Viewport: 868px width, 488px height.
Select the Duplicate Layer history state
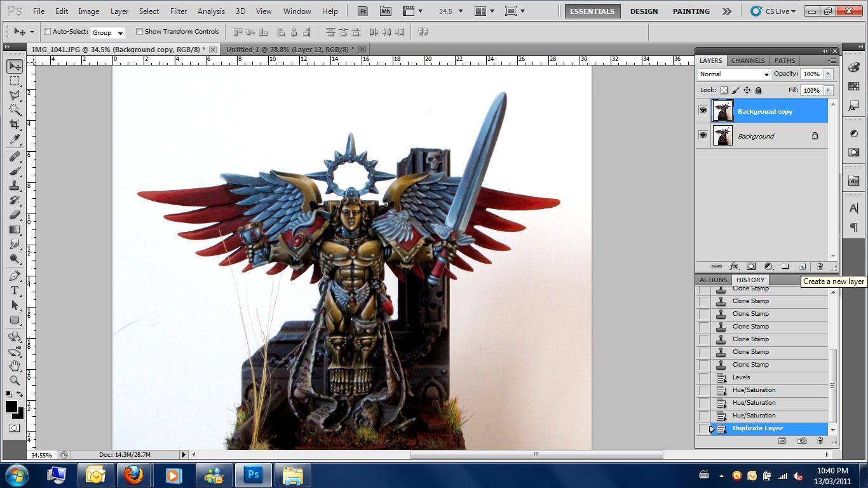point(763,428)
